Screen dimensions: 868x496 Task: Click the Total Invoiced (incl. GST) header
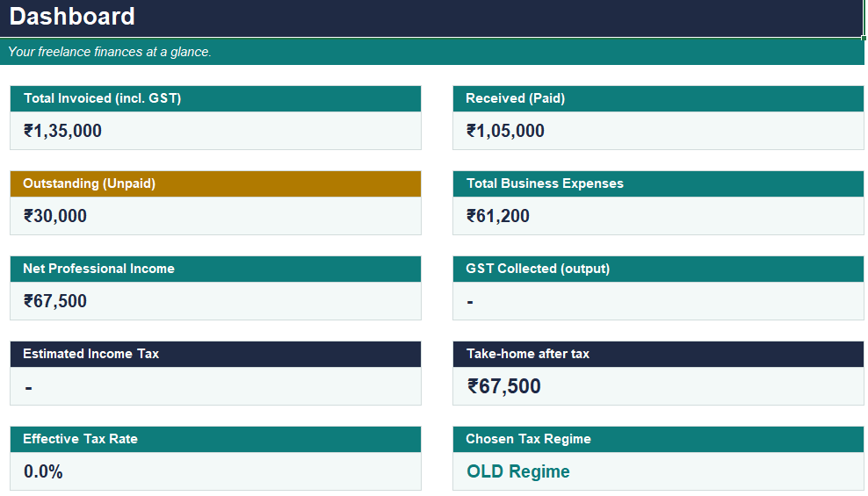(x=215, y=98)
